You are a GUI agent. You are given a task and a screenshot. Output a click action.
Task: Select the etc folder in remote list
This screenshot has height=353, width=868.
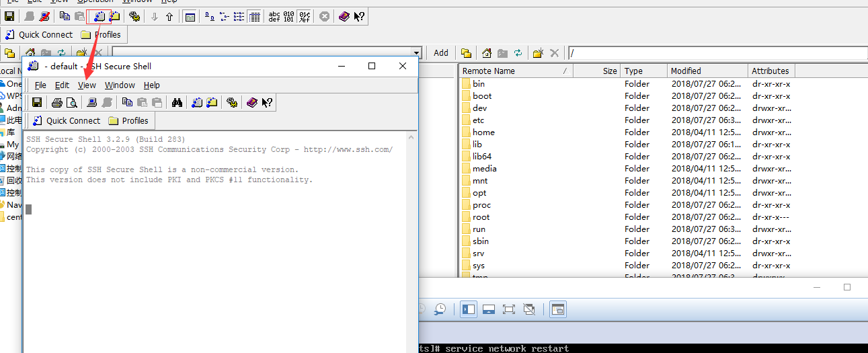click(x=473, y=120)
